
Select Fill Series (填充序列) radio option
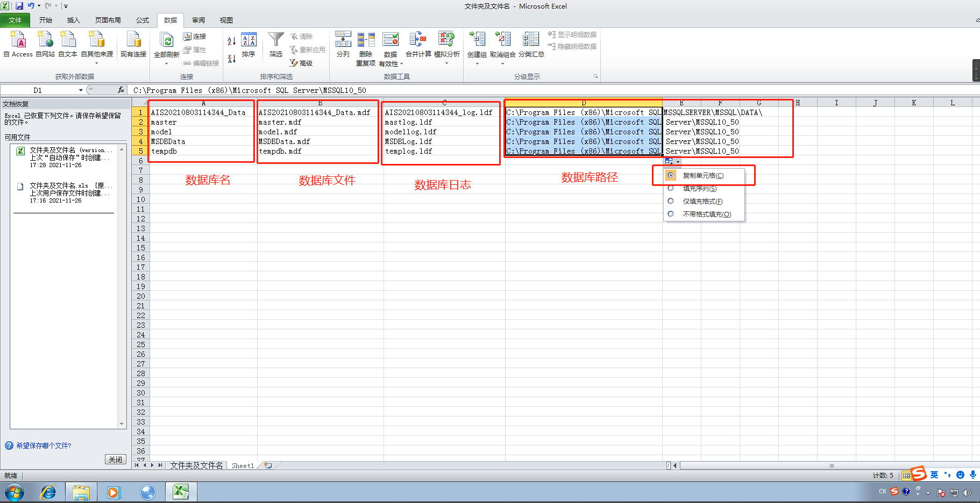click(x=671, y=188)
